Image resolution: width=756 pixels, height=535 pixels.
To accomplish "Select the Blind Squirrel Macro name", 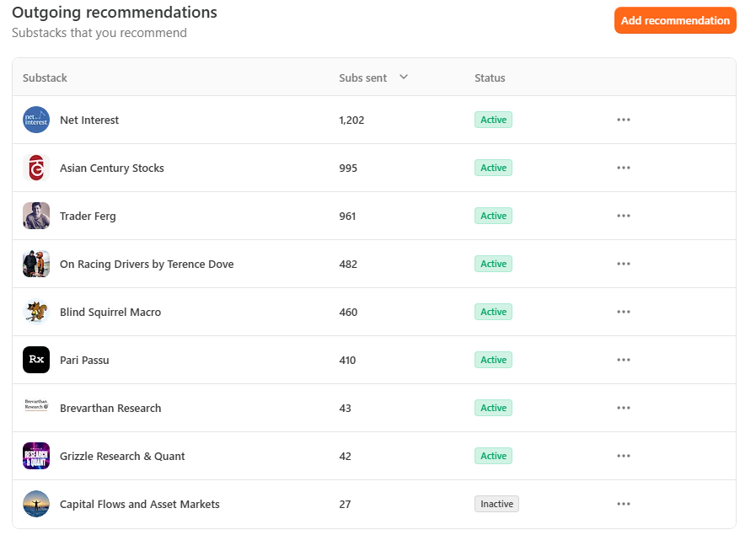I will (x=110, y=313).
